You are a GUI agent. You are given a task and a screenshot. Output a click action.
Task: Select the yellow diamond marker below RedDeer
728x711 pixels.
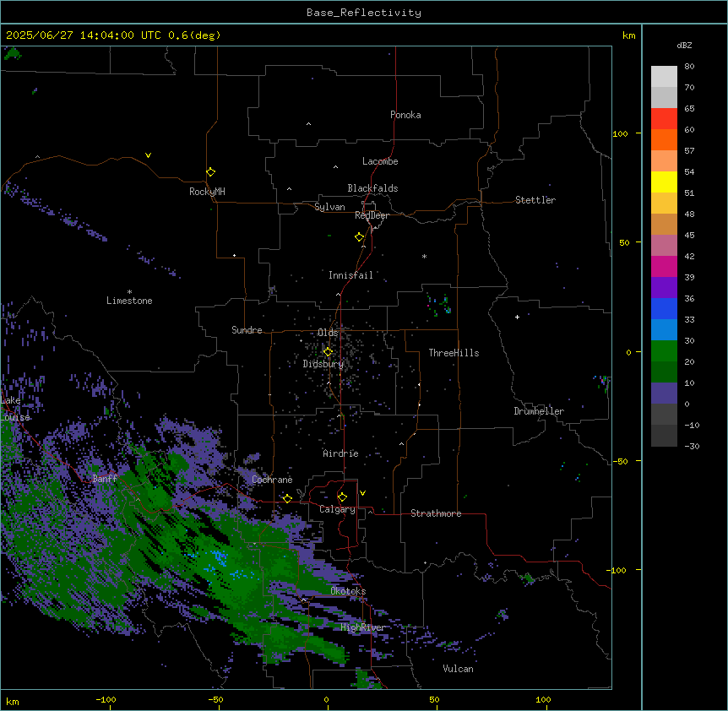pyautogui.click(x=359, y=237)
